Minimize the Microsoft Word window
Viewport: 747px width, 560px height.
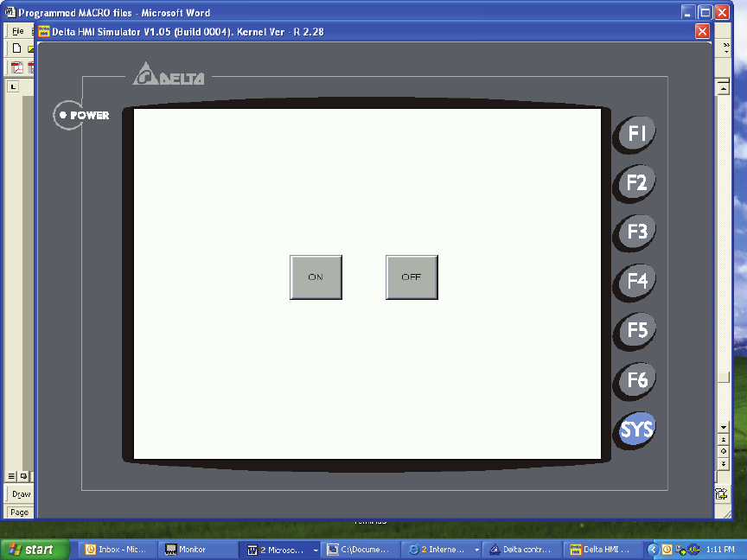pos(687,12)
